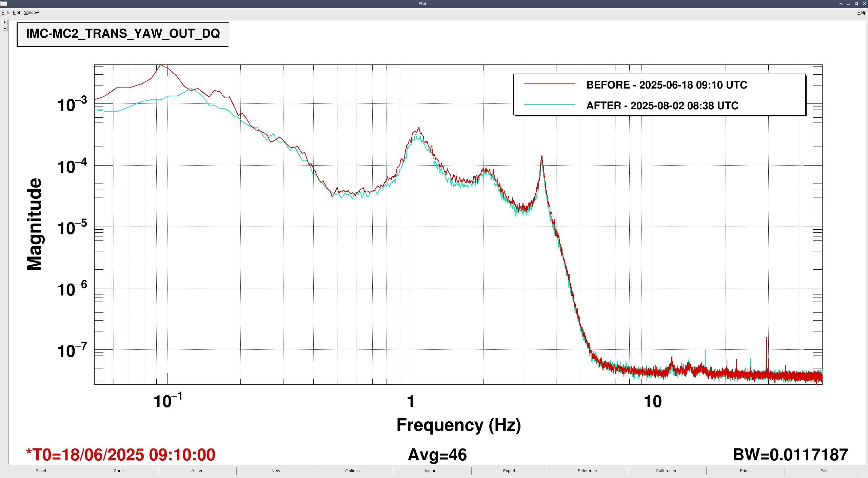Open the Reference dialog
Viewport: 868px width, 478px height.
[x=589, y=471]
